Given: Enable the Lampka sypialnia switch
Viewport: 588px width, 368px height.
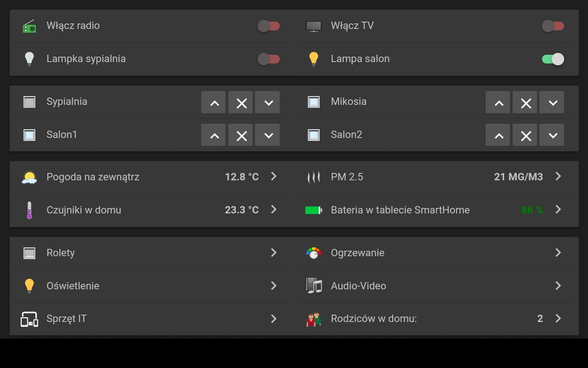Looking at the screenshot, I should click(269, 59).
